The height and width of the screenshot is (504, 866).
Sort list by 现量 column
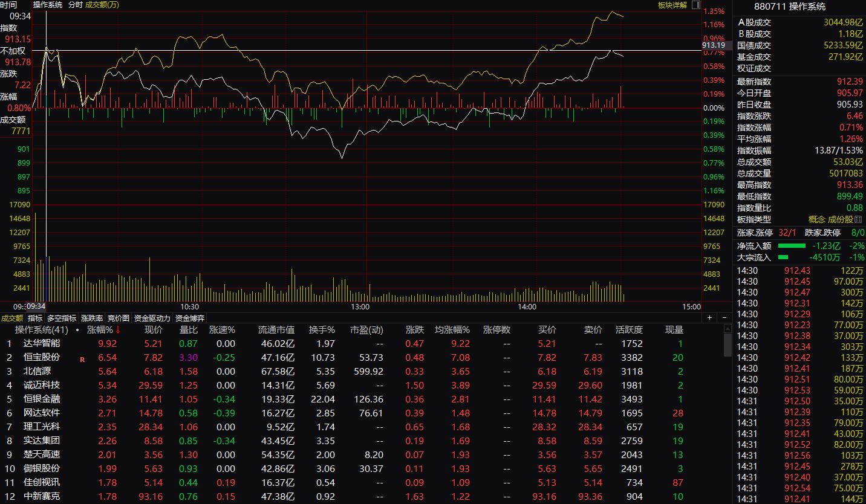[x=674, y=330]
